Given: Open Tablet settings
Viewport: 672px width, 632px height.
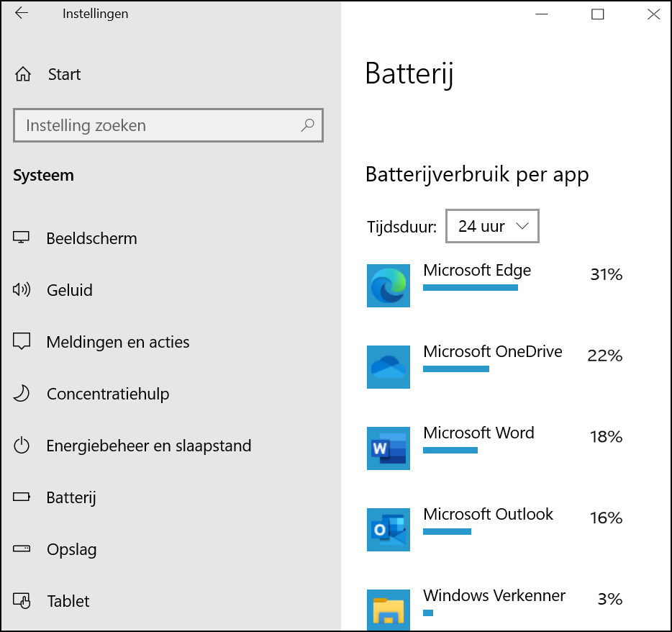Looking at the screenshot, I should pos(68,601).
